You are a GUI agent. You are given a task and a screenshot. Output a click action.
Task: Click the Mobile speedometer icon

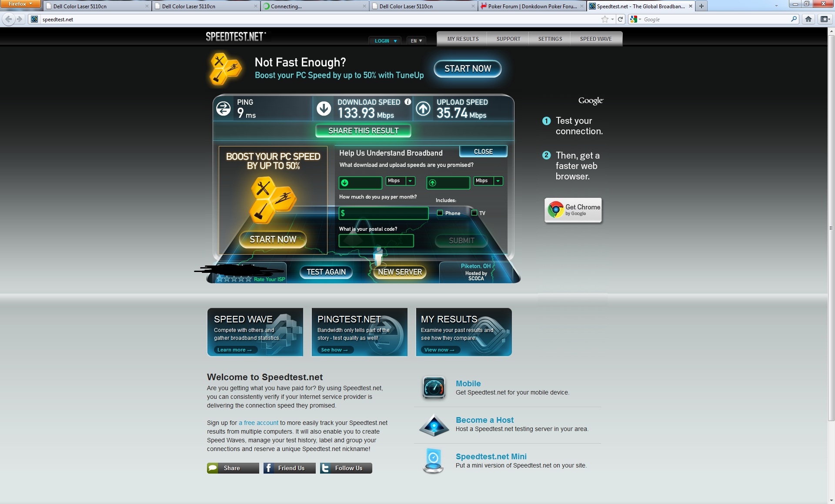434,388
